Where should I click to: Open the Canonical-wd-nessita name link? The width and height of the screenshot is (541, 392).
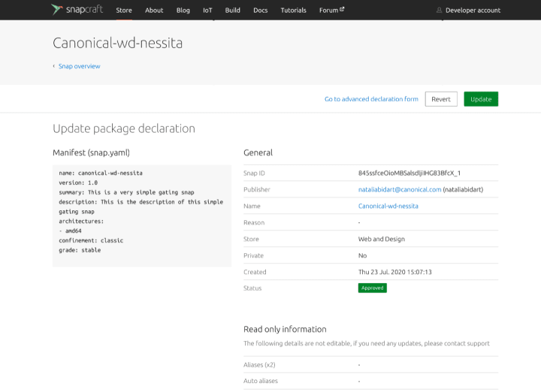point(388,206)
